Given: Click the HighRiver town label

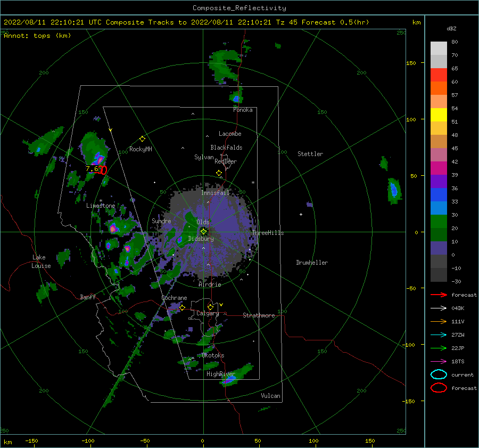Looking at the screenshot, I should click(220, 374).
